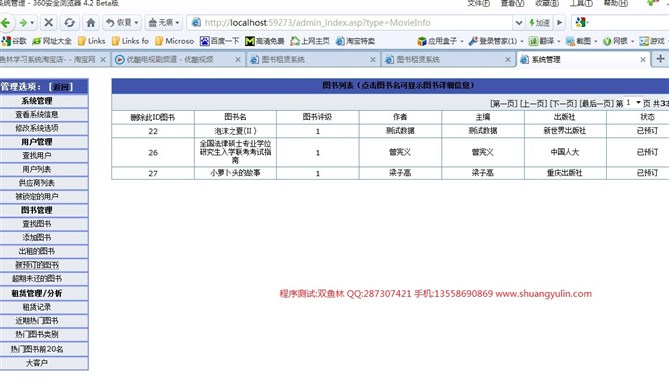Open 出租的图书 in the sidebar
The height and width of the screenshot is (381, 669).
coord(37,251)
